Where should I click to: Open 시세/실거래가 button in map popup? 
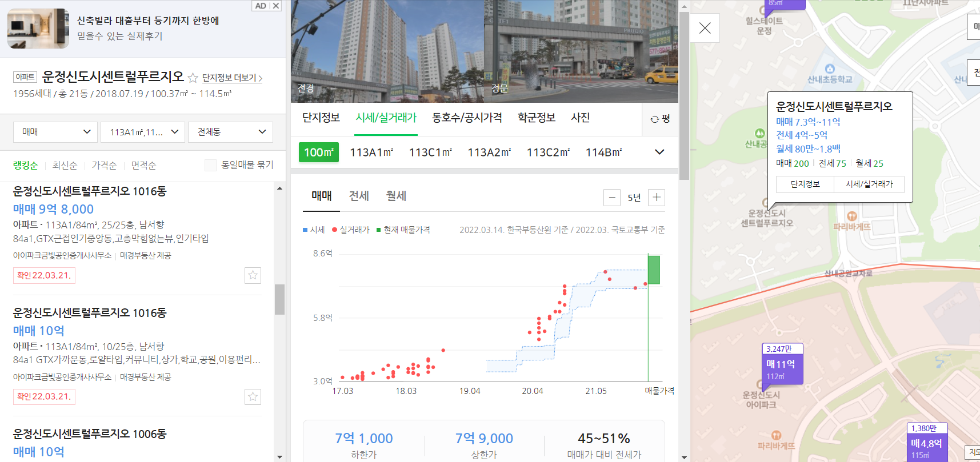click(x=869, y=184)
